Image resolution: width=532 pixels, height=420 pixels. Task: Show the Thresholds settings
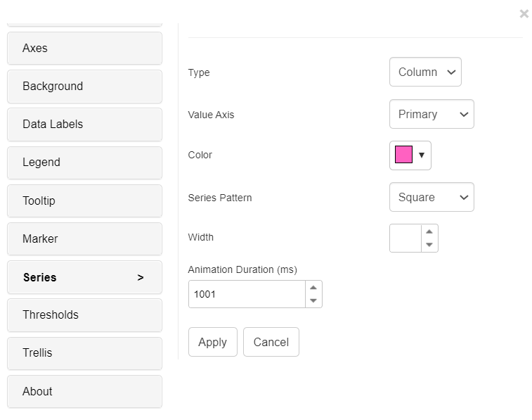tap(84, 315)
